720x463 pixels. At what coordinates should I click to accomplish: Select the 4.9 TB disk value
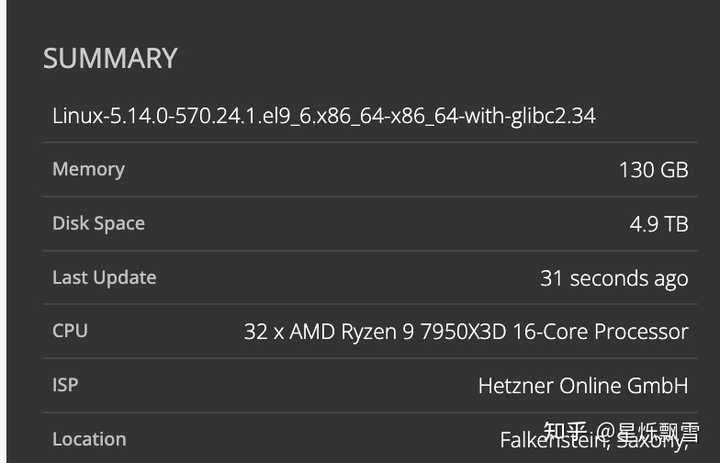pos(658,224)
